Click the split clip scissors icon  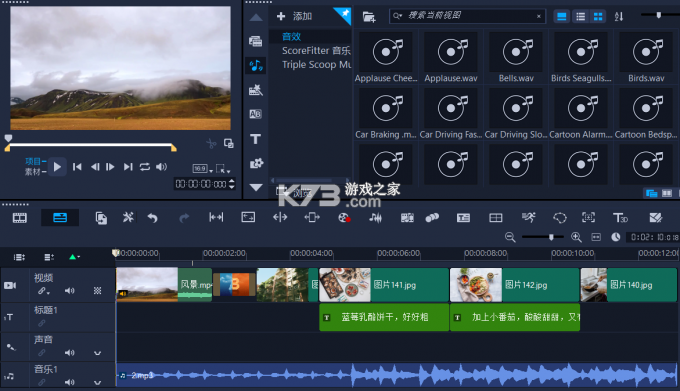coord(211,143)
